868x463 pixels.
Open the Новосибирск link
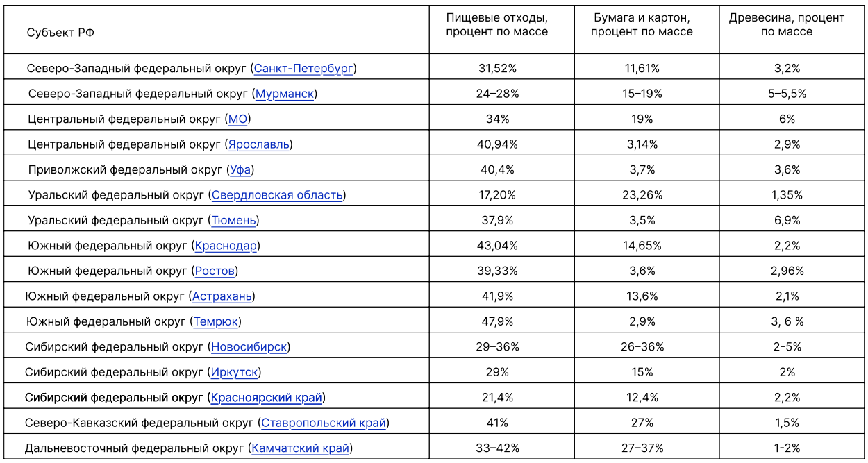[249, 347]
